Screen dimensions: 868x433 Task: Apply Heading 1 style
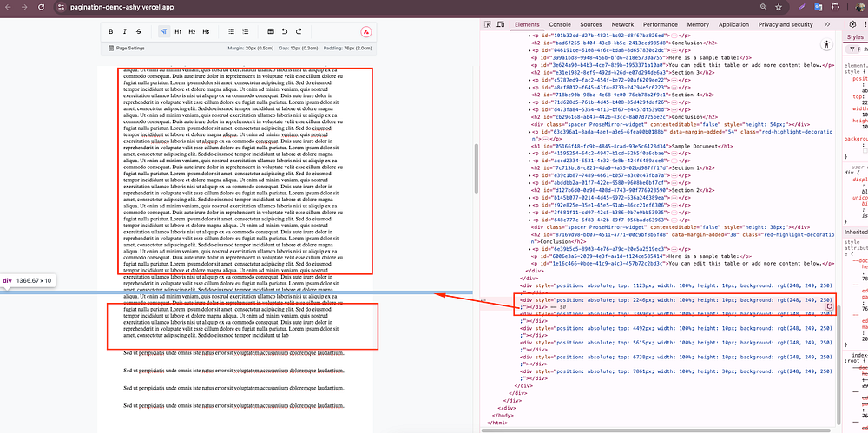click(x=178, y=31)
